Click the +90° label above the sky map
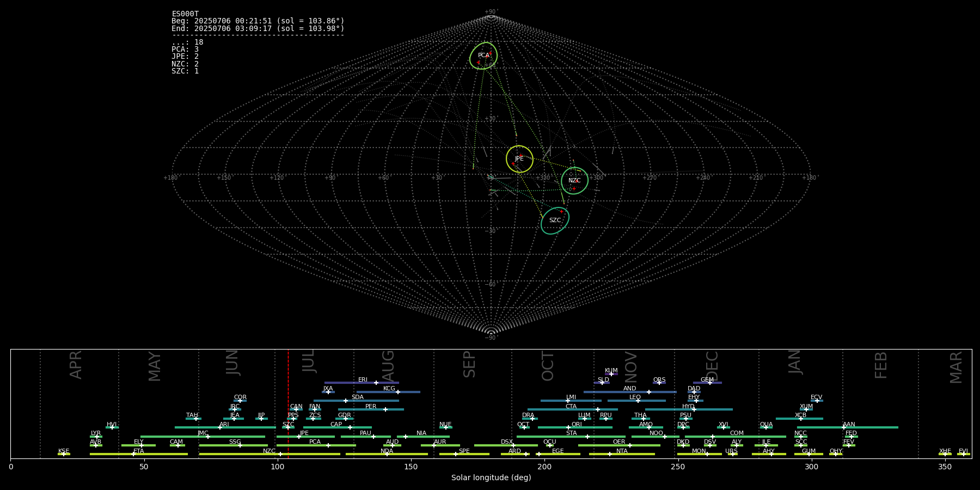 [x=491, y=11]
